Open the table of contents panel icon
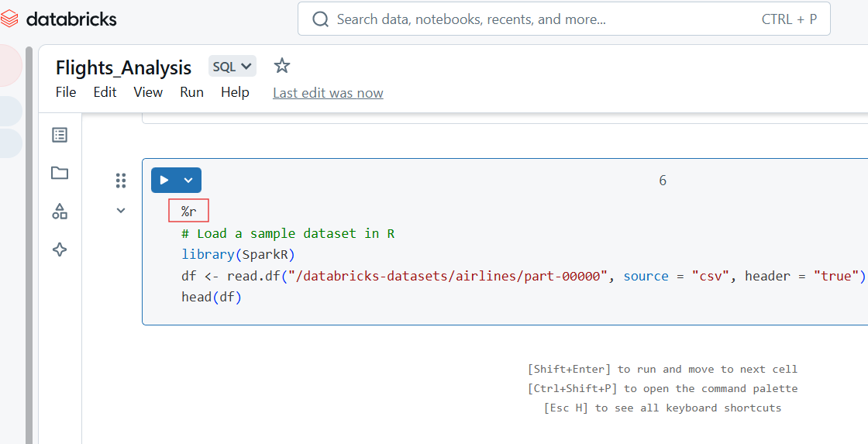Image resolution: width=868 pixels, height=444 pixels. point(60,135)
